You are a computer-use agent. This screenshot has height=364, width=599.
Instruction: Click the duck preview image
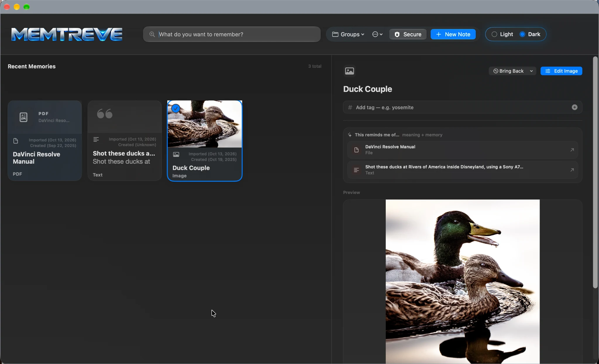[x=462, y=282]
